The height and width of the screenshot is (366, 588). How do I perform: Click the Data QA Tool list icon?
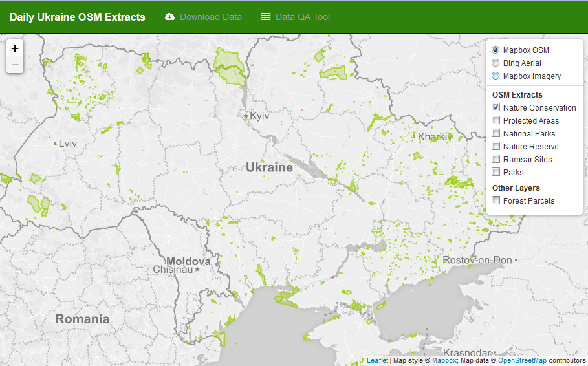click(266, 17)
